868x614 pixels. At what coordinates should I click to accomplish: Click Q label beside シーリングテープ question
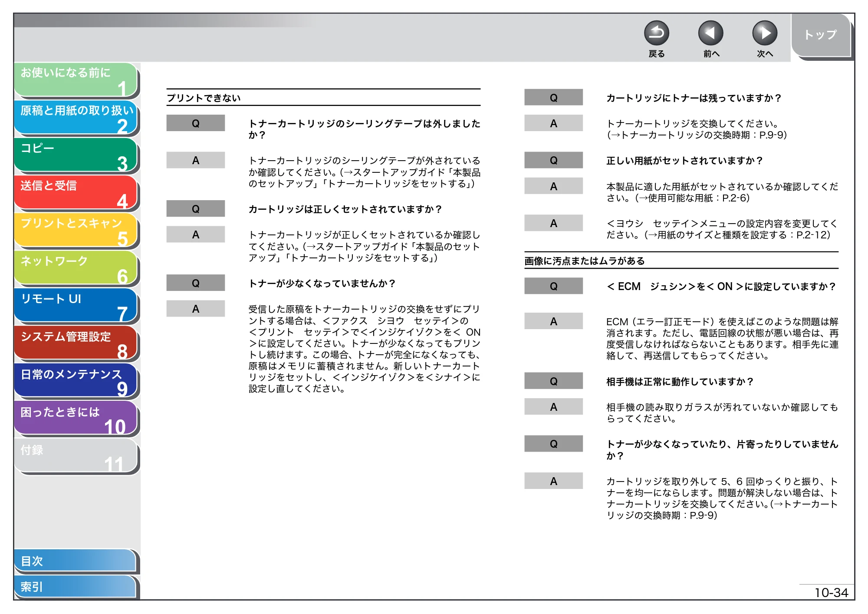pyautogui.click(x=196, y=123)
